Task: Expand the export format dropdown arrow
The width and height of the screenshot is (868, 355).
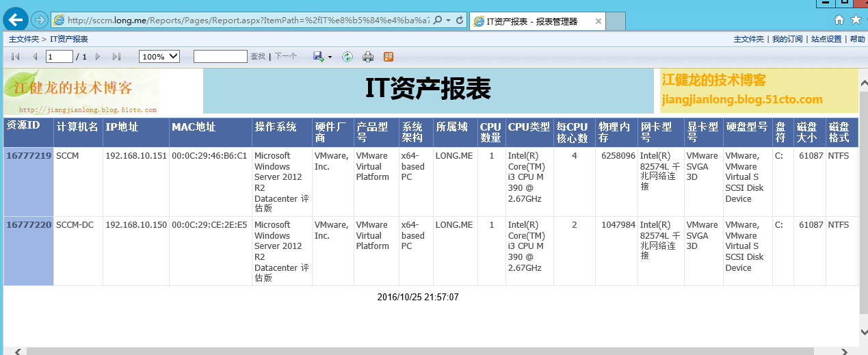Action: pyautogui.click(x=330, y=57)
